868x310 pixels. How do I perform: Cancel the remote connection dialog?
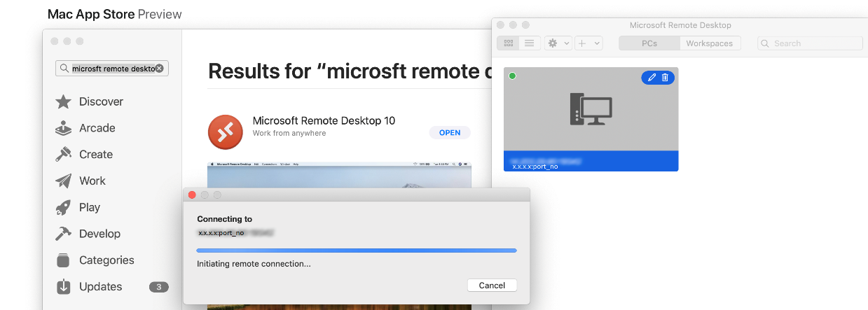(492, 286)
